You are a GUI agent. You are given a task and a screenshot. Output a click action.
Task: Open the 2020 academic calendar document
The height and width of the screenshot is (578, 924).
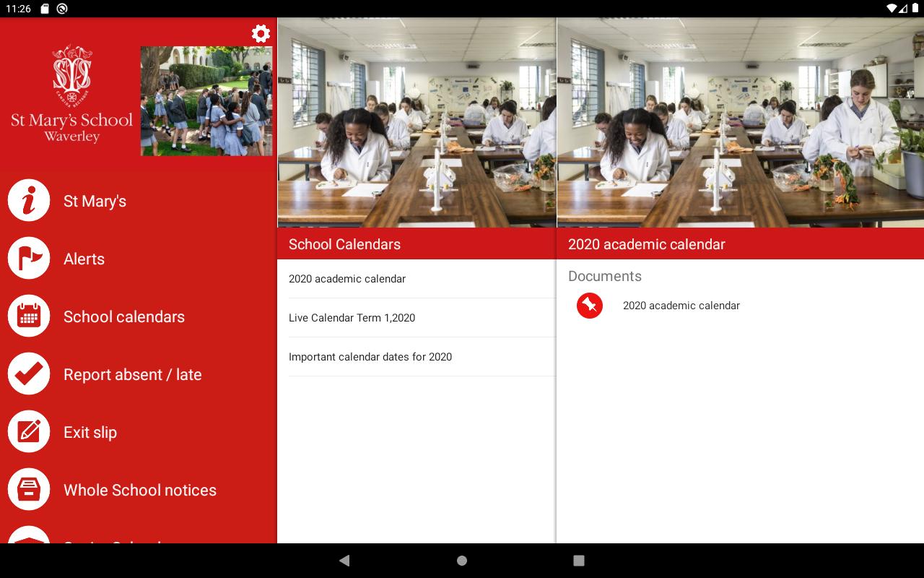pos(741,306)
